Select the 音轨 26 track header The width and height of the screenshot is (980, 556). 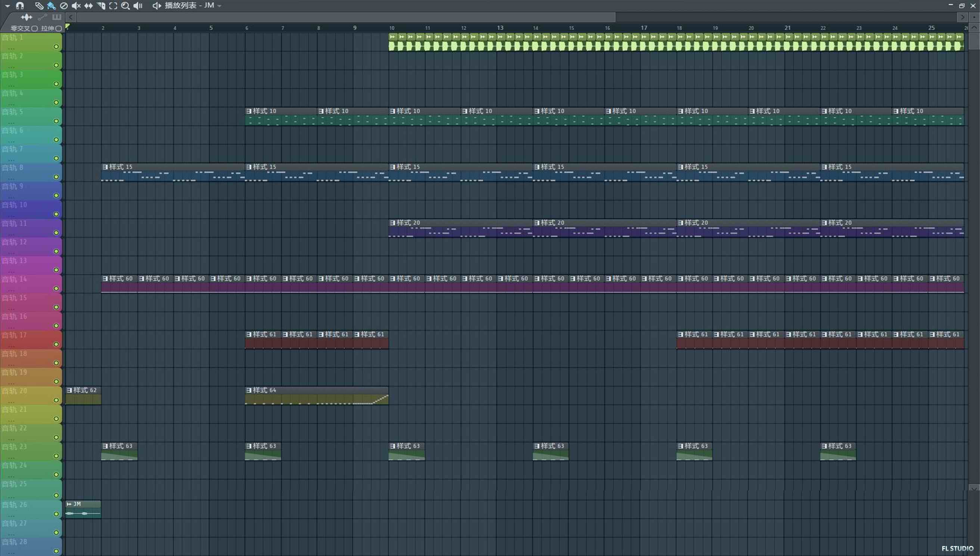[31, 509]
